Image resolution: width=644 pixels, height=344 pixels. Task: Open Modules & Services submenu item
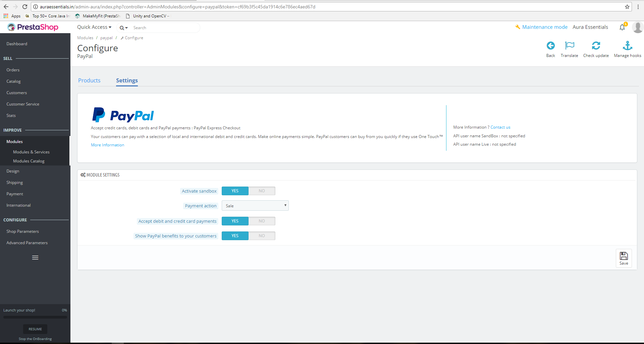click(x=31, y=152)
